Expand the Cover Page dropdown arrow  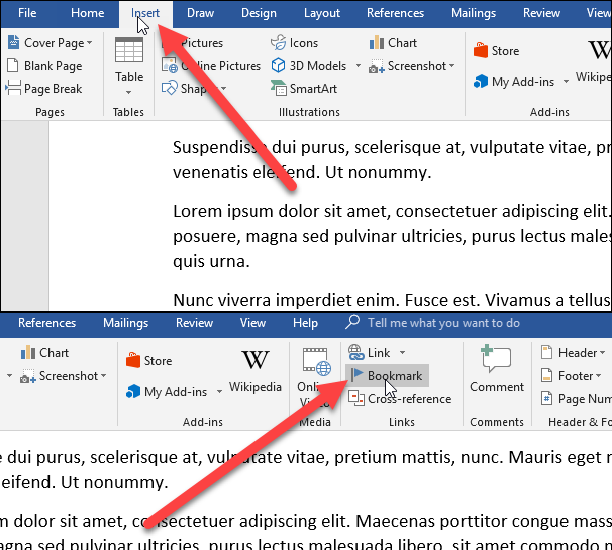tap(90, 43)
